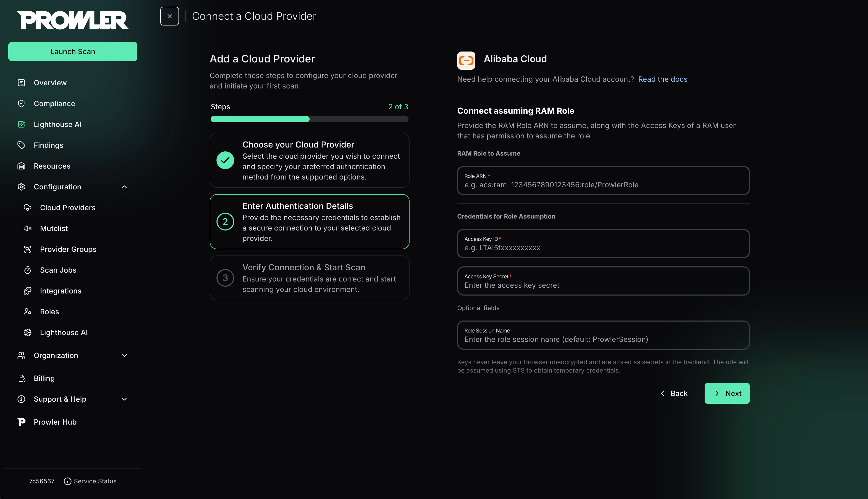
Task: Click the Compliance shield icon
Action: pyautogui.click(x=21, y=104)
